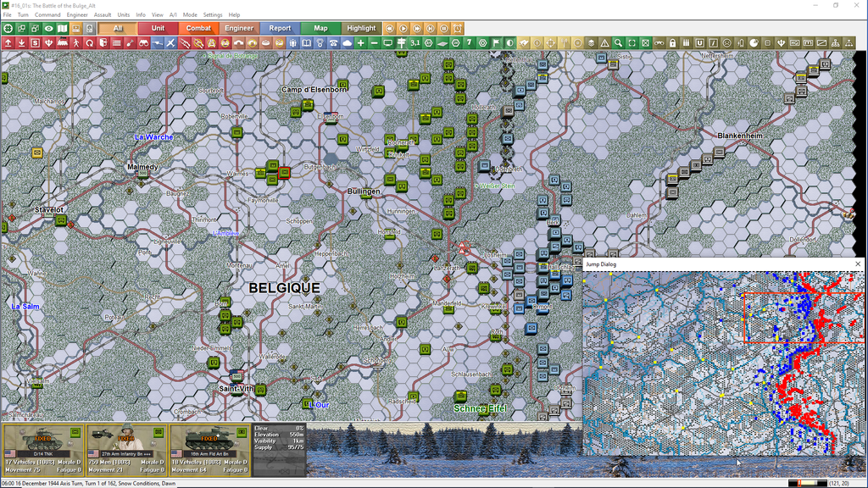Open the File menu

click(x=7, y=15)
